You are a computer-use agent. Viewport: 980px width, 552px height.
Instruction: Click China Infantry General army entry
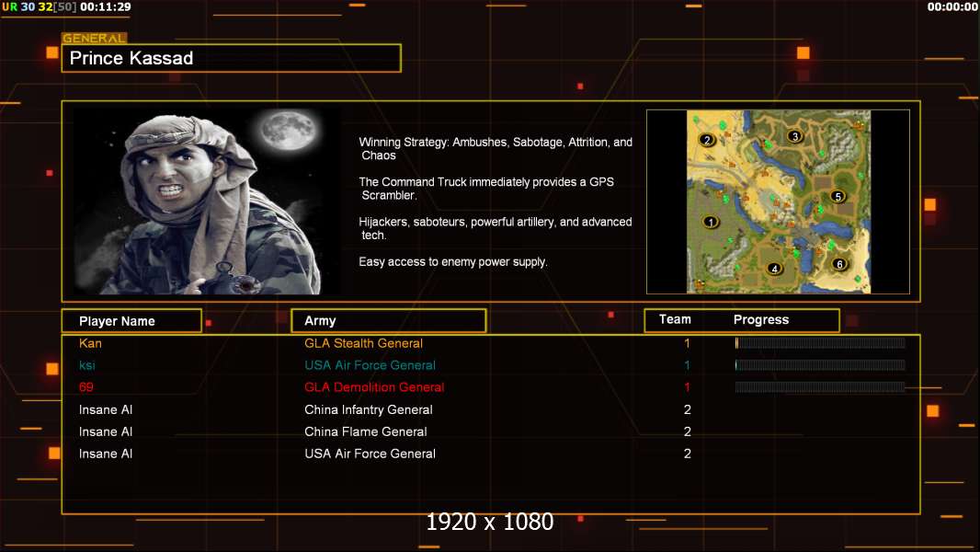368,409
